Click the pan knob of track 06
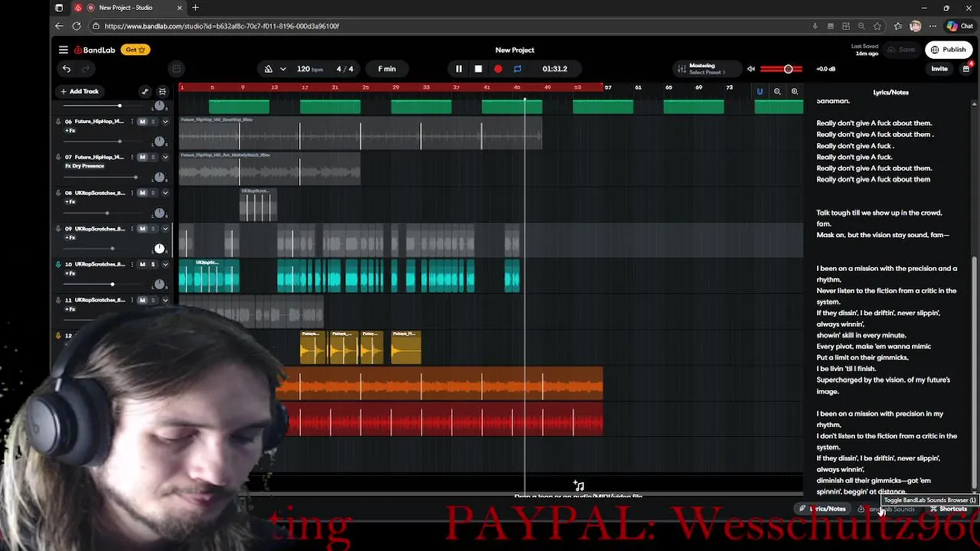980x551 pixels. coord(159,142)
